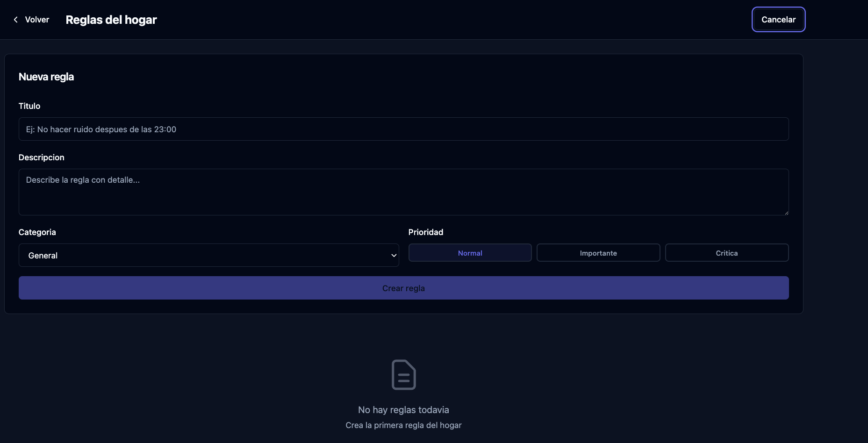Click the Reglas del hogar page title
Viewport: 868px width, 443px height.
coord(111,20)
